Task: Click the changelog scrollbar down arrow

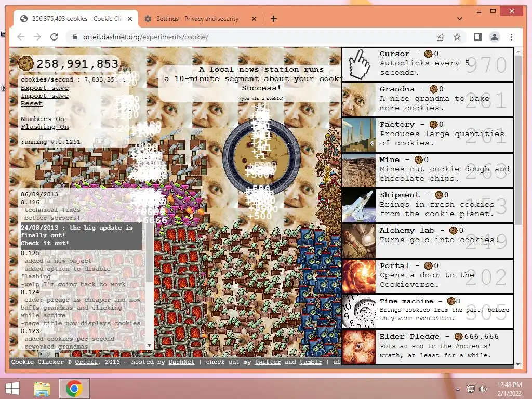Action: (149, 345)
